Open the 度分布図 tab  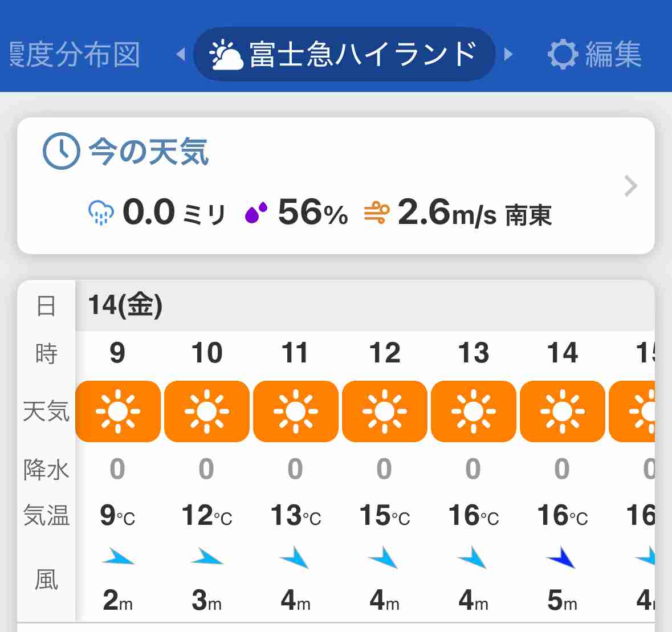point(75,55)
